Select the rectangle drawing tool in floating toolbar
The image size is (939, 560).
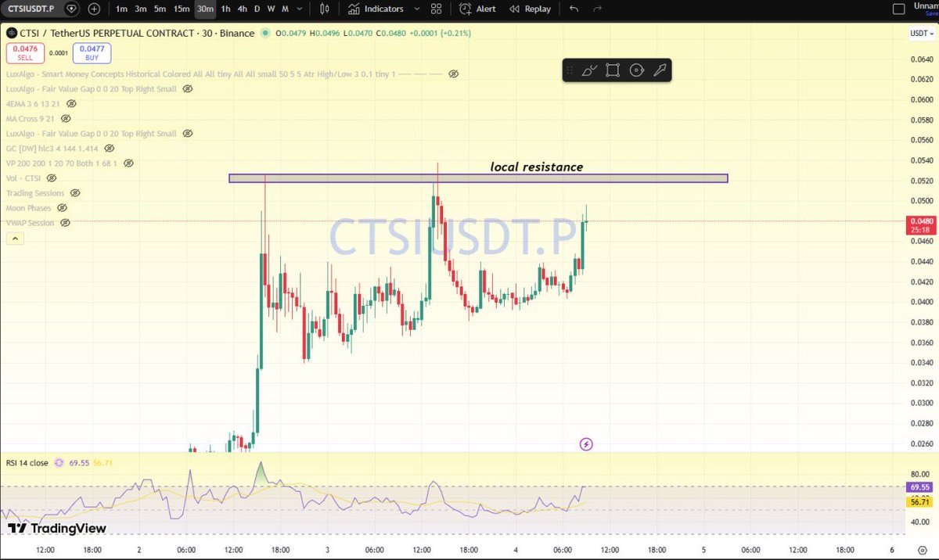613,70
